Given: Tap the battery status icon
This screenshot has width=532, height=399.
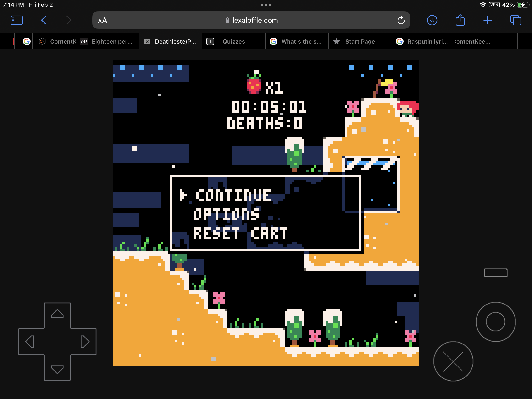Looking at the screenshot, I should pos(523,5).
